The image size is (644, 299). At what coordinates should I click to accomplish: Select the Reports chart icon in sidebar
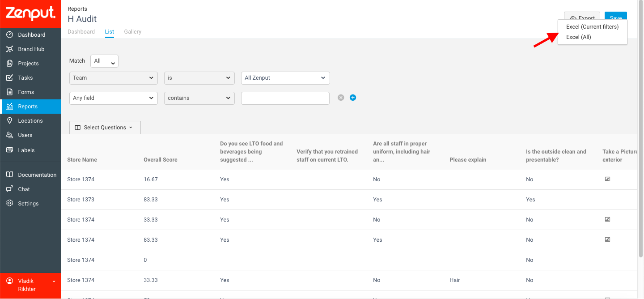pyautogui.click(x=9, y=107)
